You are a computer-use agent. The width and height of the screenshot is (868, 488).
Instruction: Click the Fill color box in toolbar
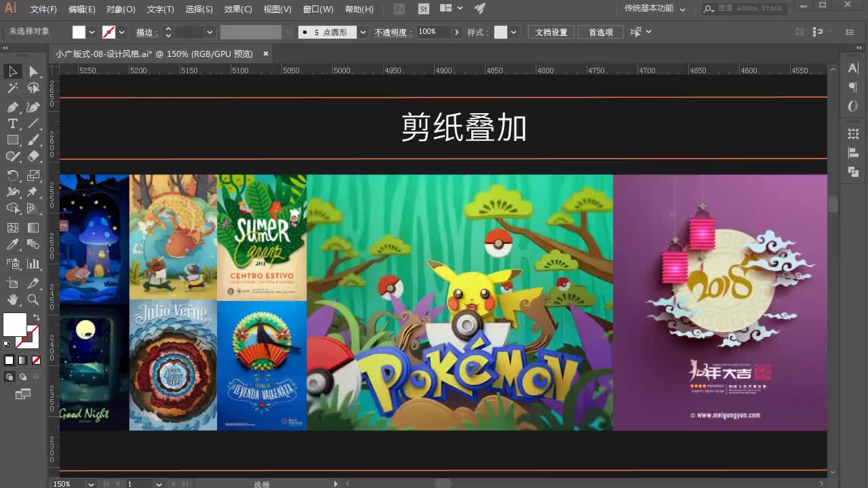pos(14,325)
